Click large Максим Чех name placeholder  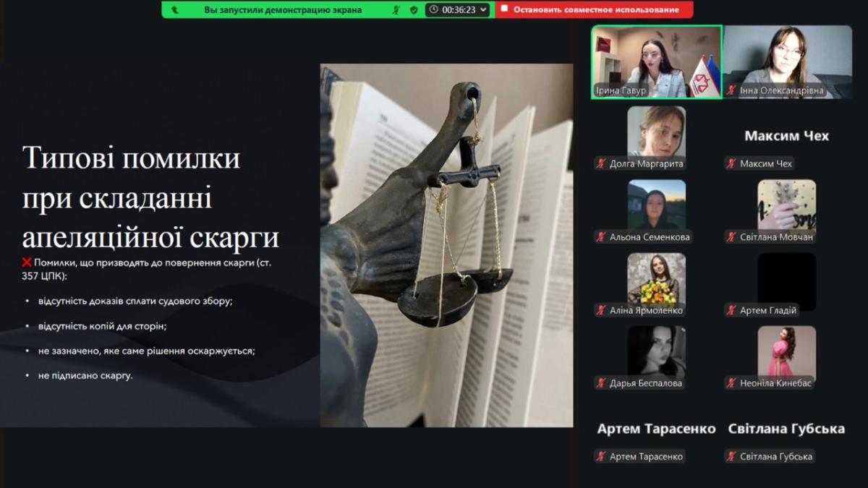pyautogui.click(x=787, y=136)
